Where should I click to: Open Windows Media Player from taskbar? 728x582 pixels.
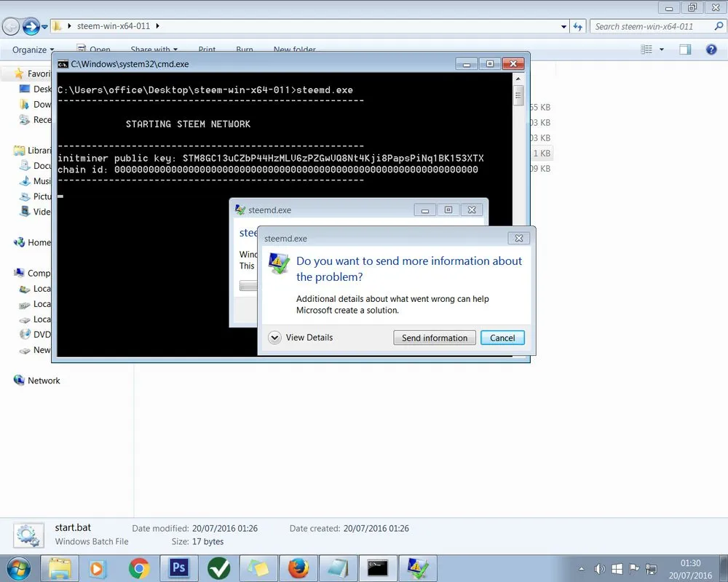[x=98, y=568]
